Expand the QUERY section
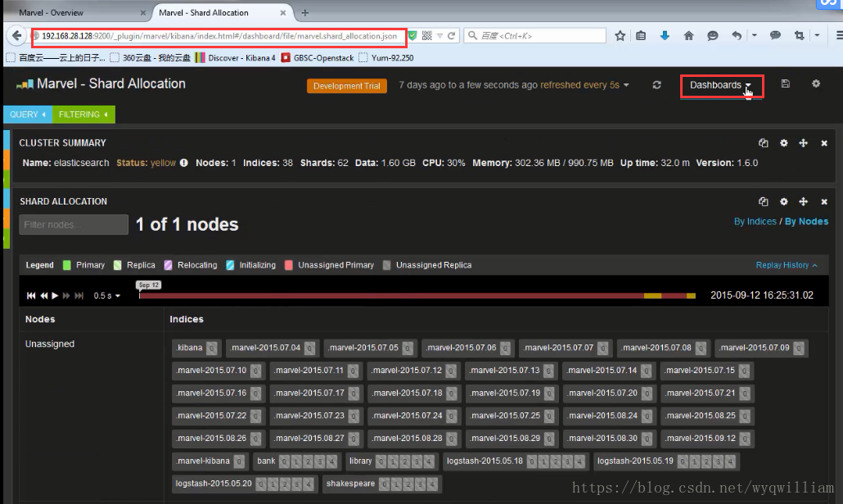 point(28,115)
